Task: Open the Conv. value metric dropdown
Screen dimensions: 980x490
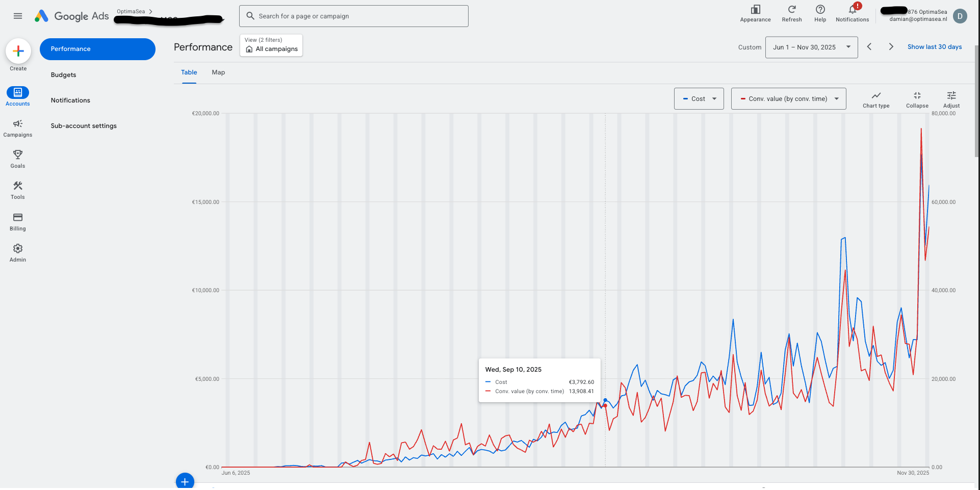Action: (x=788, y=99)
